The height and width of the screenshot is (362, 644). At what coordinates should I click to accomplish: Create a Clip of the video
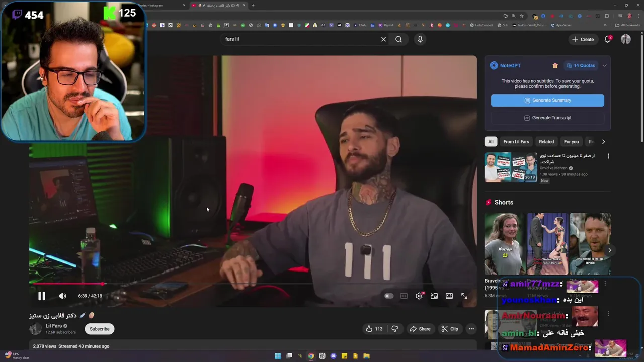tap(449, 329)
